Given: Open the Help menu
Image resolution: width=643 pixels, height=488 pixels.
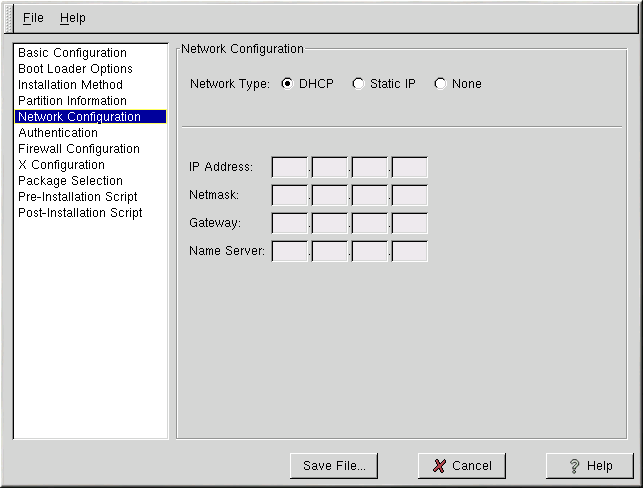Looking at the screenshot, I should tap(72, 18).
